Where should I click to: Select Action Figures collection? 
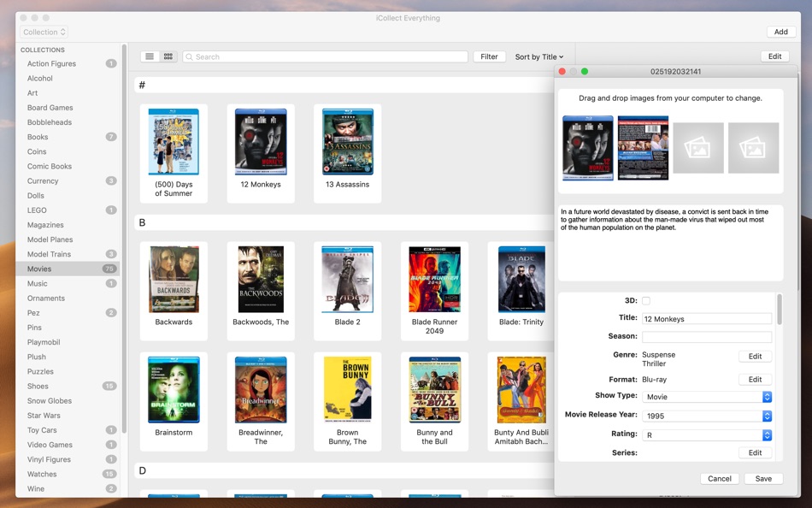[68, 64]
